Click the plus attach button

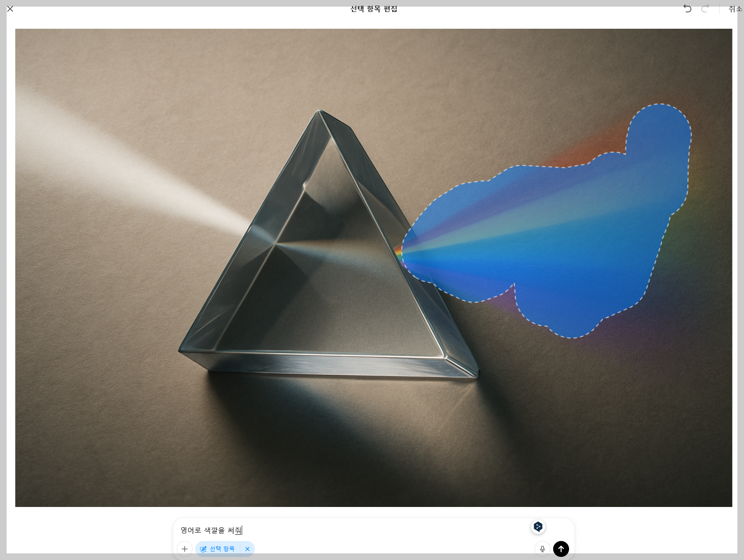(185, 549)
